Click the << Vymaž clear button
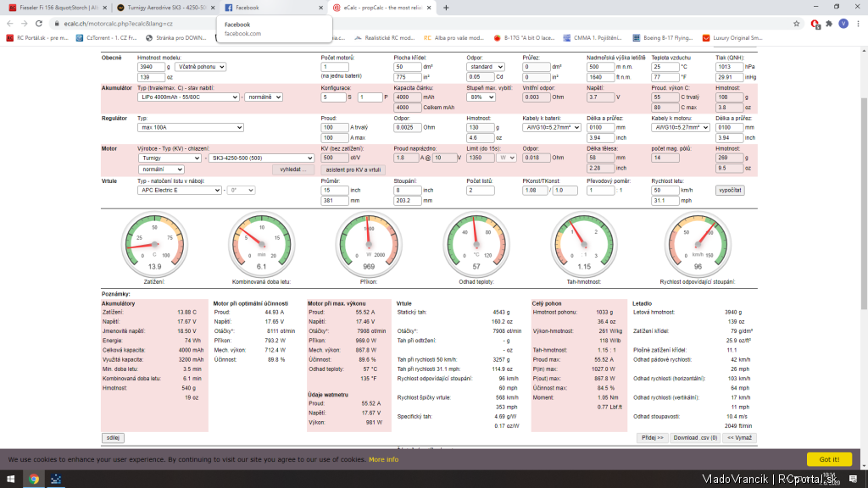This screenshot has width=868, height=488. point(739,438)
